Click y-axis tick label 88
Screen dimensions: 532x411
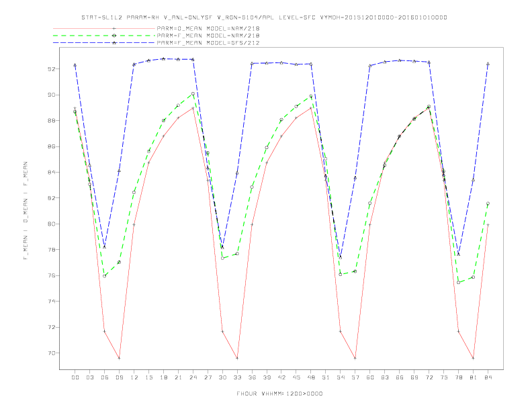(x=52, y=121)
